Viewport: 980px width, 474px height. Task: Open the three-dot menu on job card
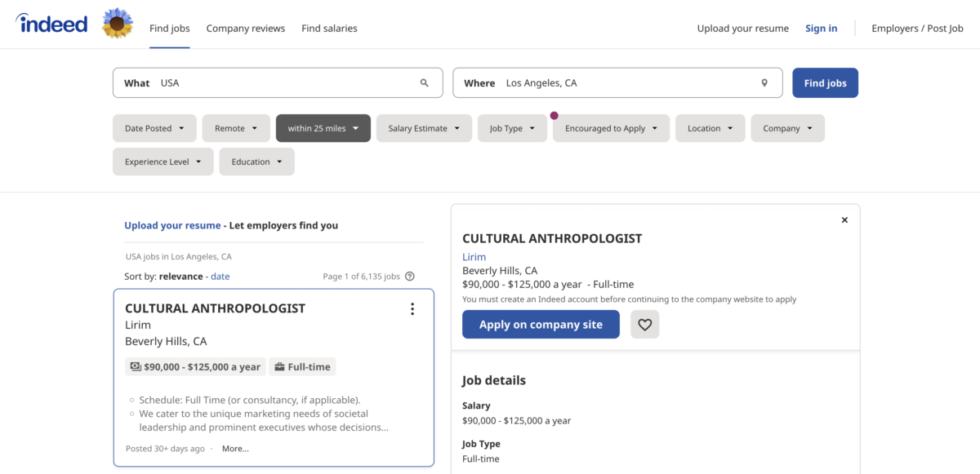pos(412,309)
